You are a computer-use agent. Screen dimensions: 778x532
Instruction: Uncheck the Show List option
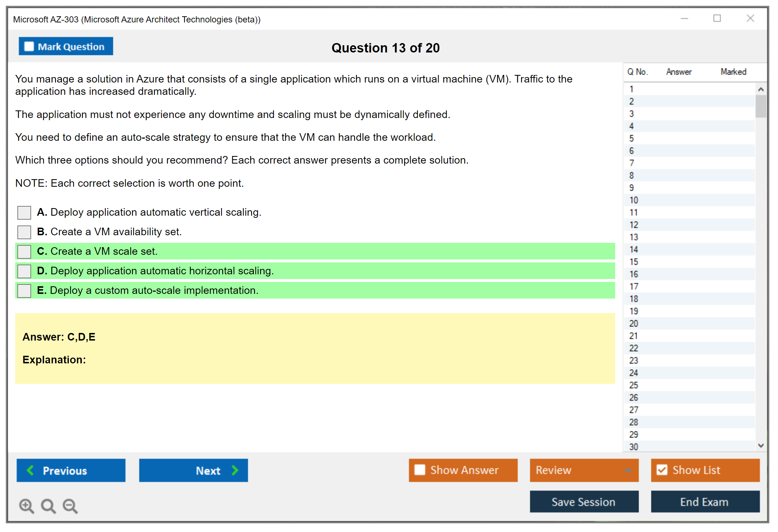coord(662,470)
